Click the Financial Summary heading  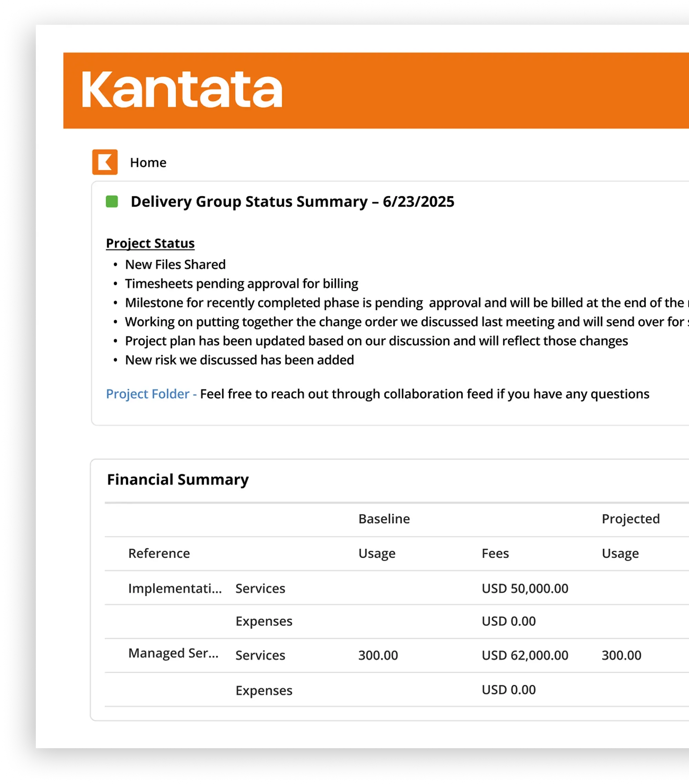178,479
